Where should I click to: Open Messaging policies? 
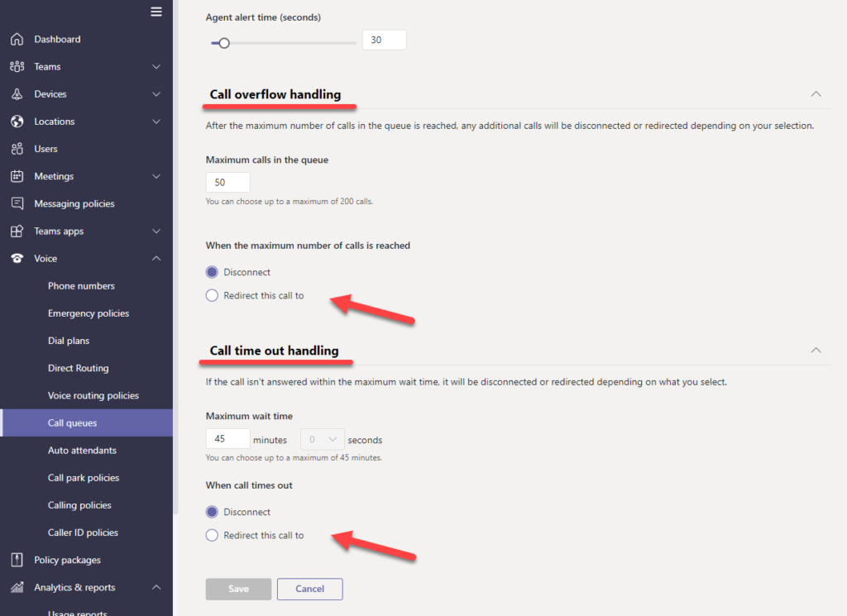point(74,203)
